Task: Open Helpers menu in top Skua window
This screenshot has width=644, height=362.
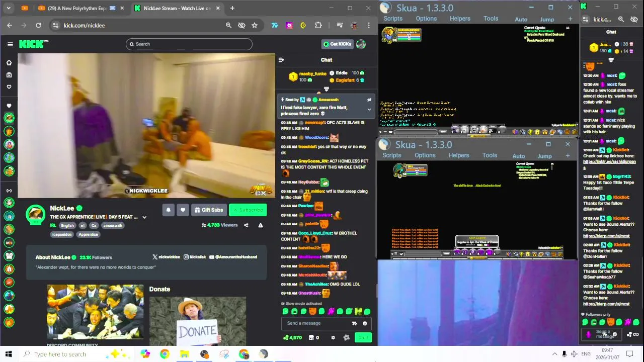Action: tap(460, 19)
